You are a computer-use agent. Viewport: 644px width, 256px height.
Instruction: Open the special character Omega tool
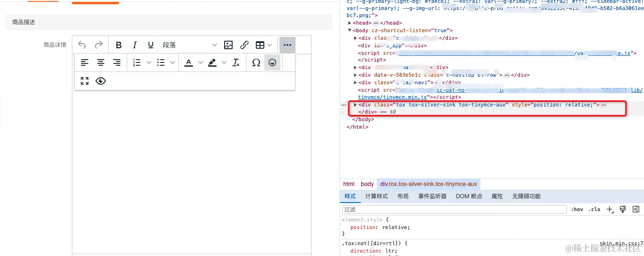click(256, 62)
